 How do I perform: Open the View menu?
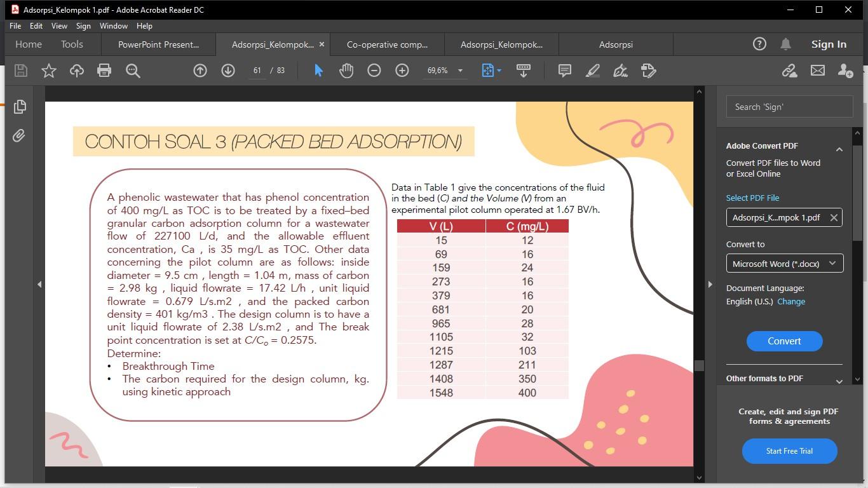pyautogui.click(x=59, y=26)
